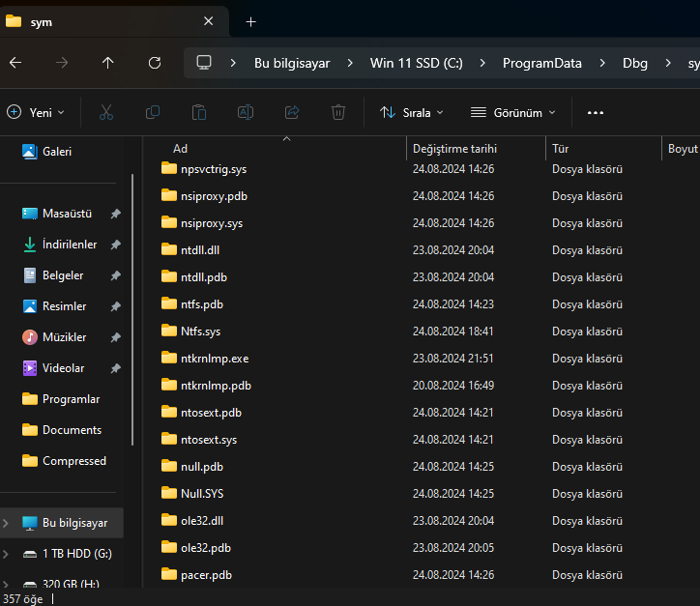Sort by the Boyut column header

(x=683, y=149)
